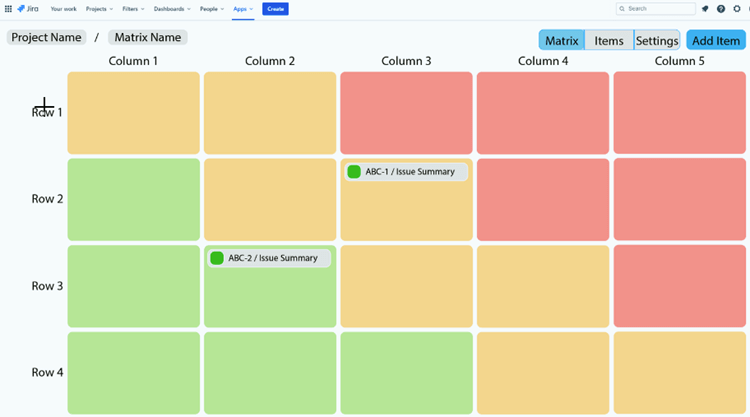Open the Dashboards dropdown menu
This screenshot has height=417, width=750.
coord(172,9)
